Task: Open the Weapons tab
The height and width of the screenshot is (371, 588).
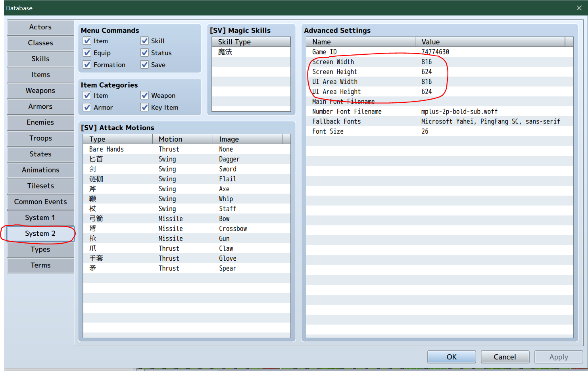Action: click(40, 90)
